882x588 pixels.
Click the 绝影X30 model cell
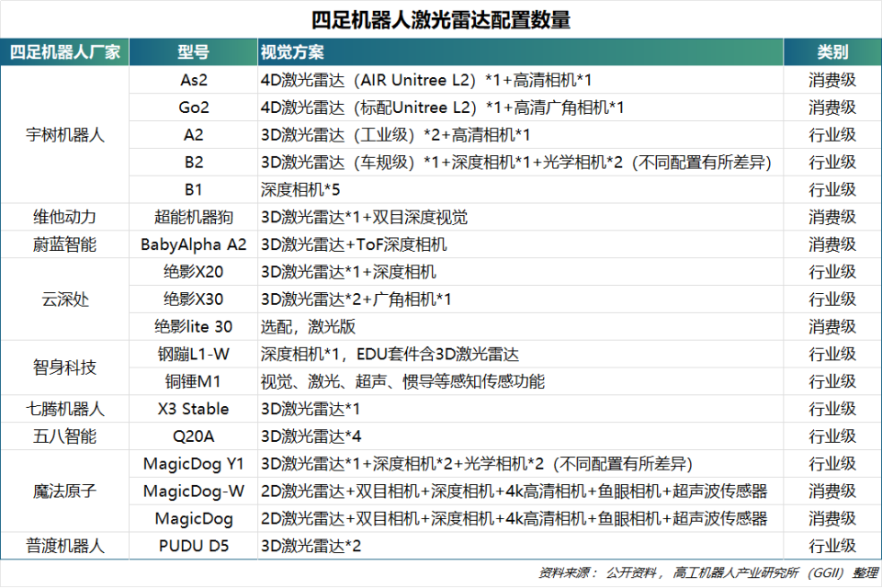(x=194, y=300)
